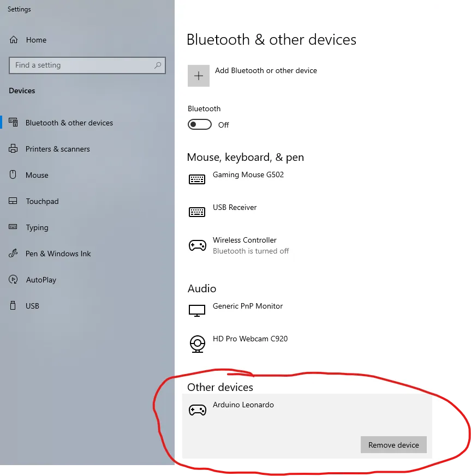Turn on the Bluetooth toggle

coord(200,124)
